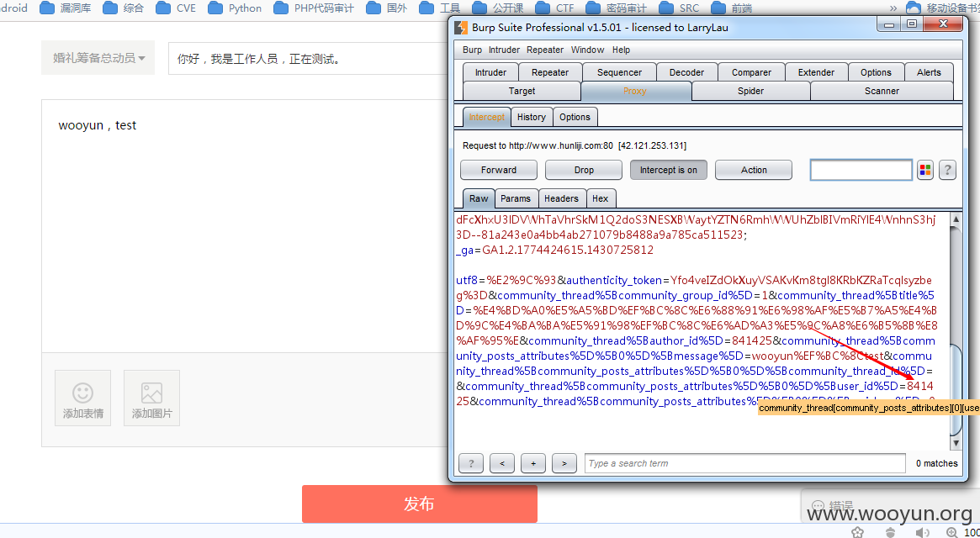Open the 公开课 bookmark folder
The image size is (980, 538).
[498, 8]
